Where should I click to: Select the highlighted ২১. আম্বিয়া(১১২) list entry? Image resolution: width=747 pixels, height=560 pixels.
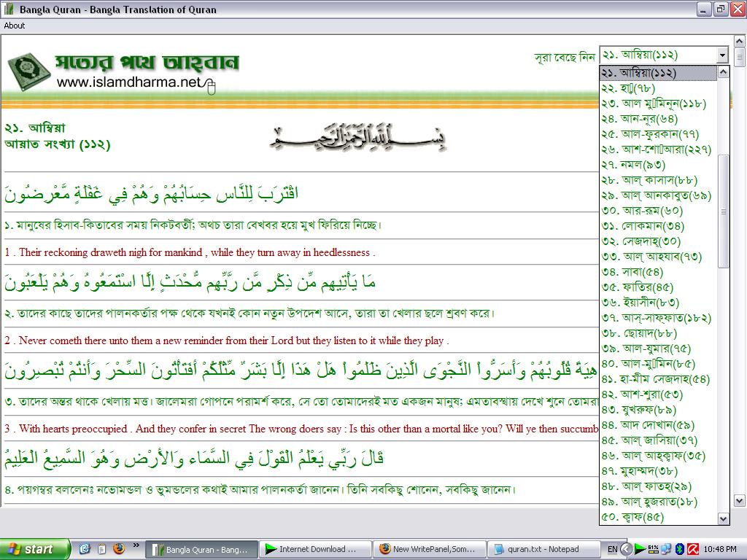[x=658, y=73]
